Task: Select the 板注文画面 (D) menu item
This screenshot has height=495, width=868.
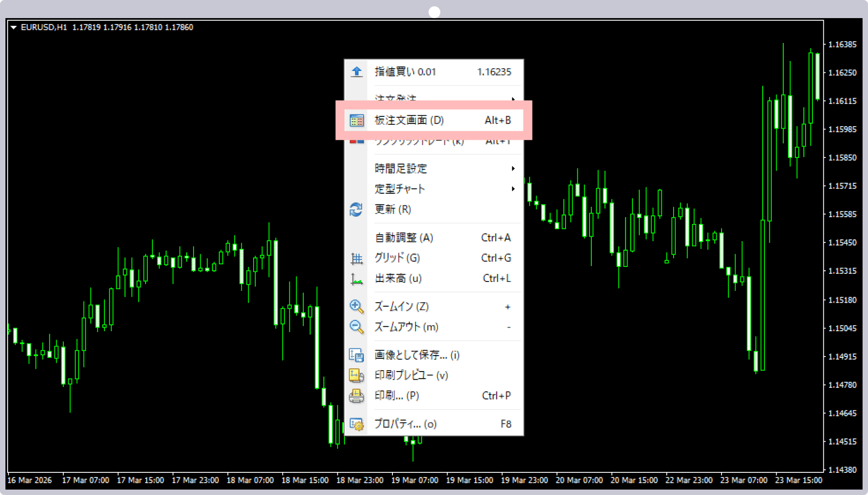Action: (409, 120)
